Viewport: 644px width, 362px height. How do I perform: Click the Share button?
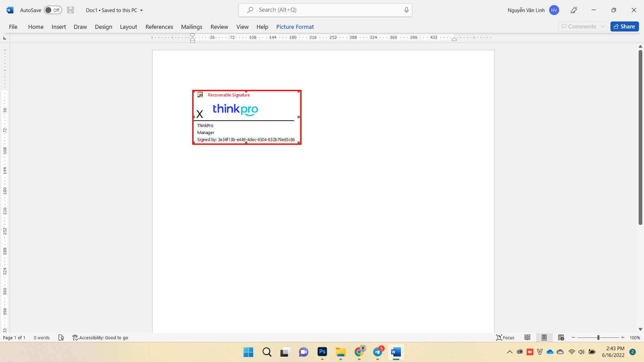(x=625, y=26)
